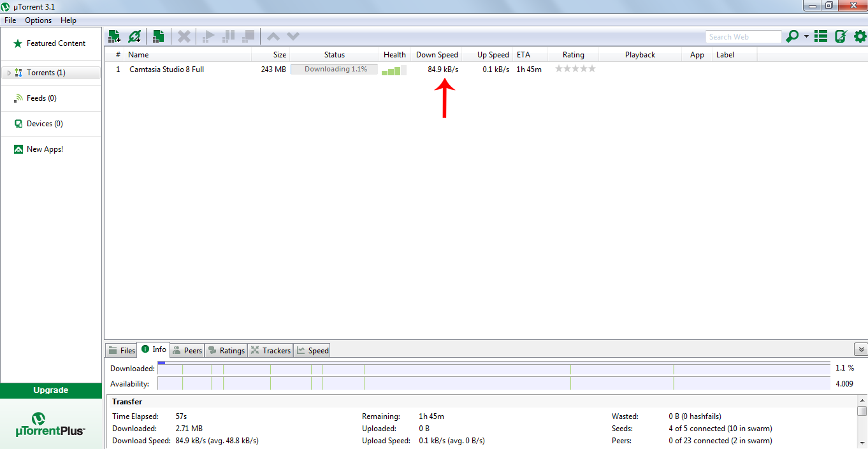Viewport: 868px width, 449px height.
Task: Open the search provider dropdown arrow
Action: [806, 36]
